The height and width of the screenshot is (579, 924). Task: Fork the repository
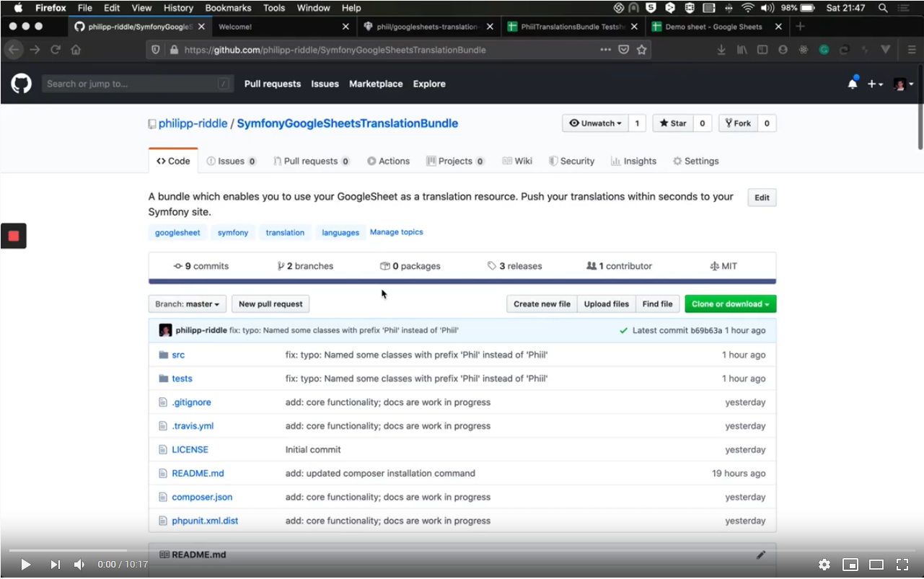tap(738, 123)
